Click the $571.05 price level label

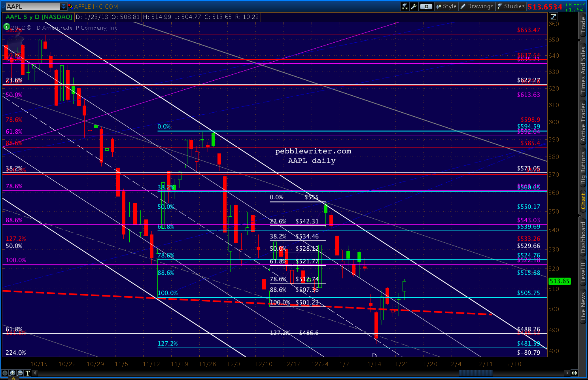click(528, 168)
